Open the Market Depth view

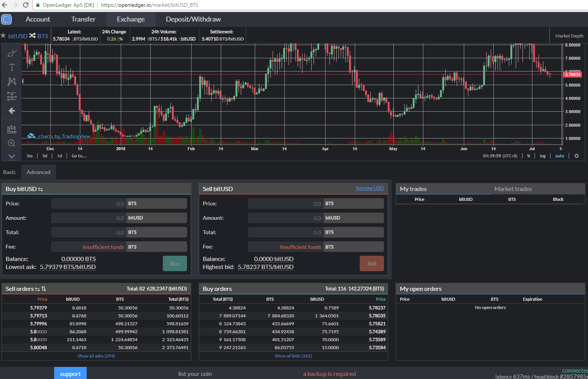tap(569, 36)
